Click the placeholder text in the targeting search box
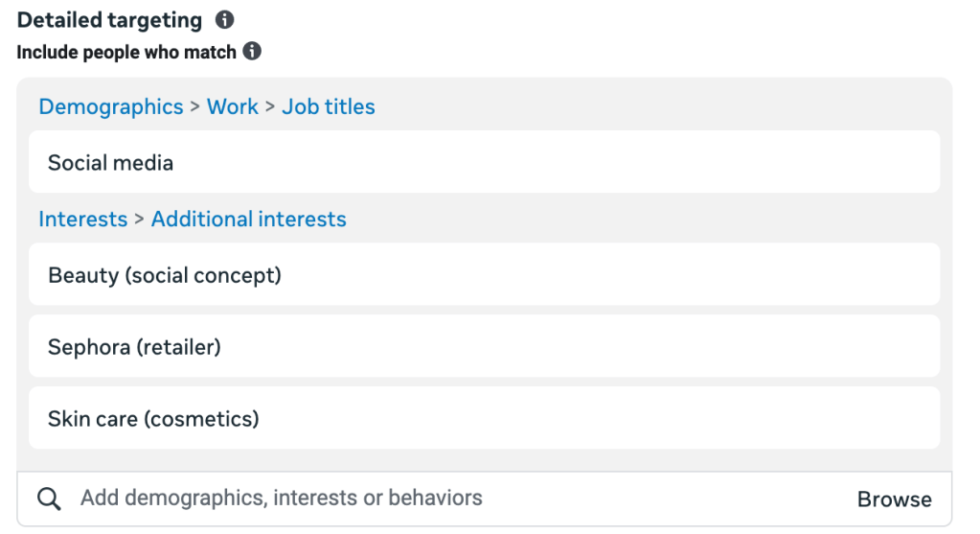 282,498
